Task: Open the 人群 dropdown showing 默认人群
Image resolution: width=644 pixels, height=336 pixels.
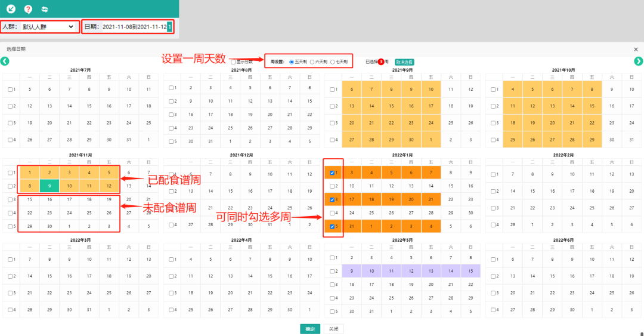Action: point(48,27)
